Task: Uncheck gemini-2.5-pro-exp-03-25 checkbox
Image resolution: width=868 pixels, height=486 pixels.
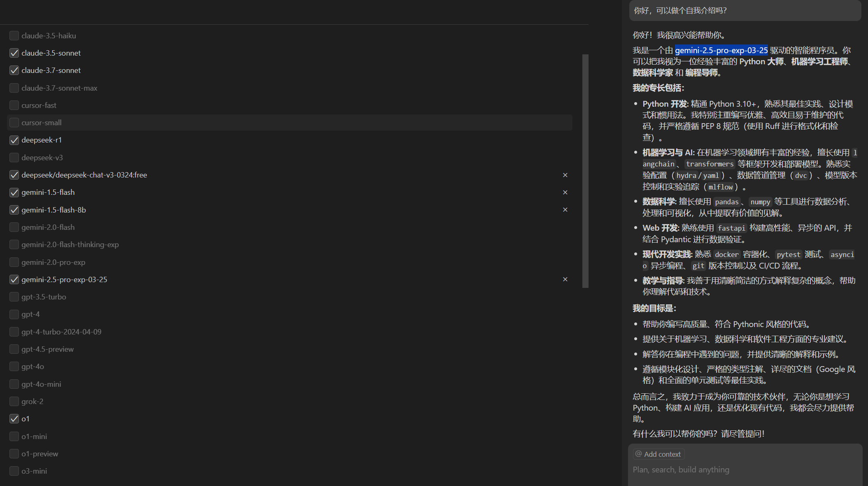Action: [x=14, y=279]
